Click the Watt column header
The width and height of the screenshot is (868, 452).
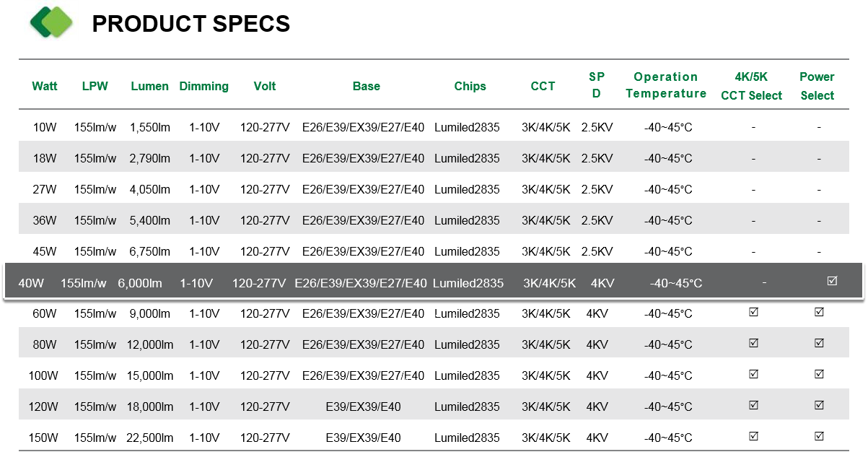tap(45, 86)
